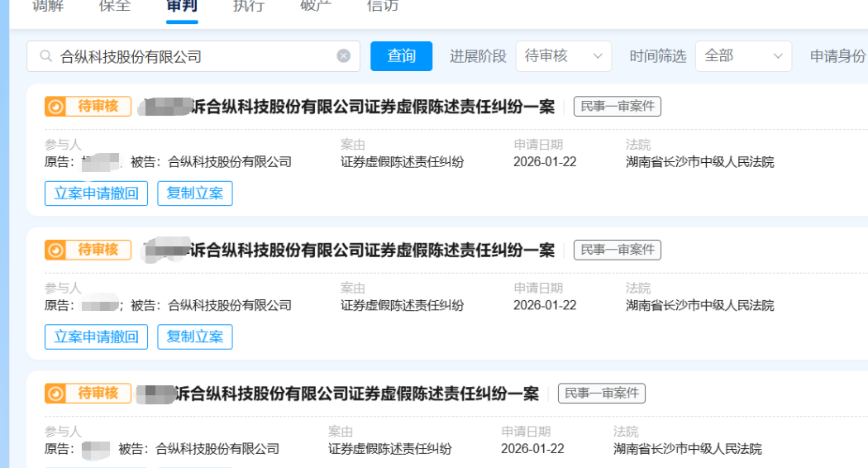Viewport: 868px width, 468px height.
Task: Click the 查询 search button
Action: coord(401,56)
